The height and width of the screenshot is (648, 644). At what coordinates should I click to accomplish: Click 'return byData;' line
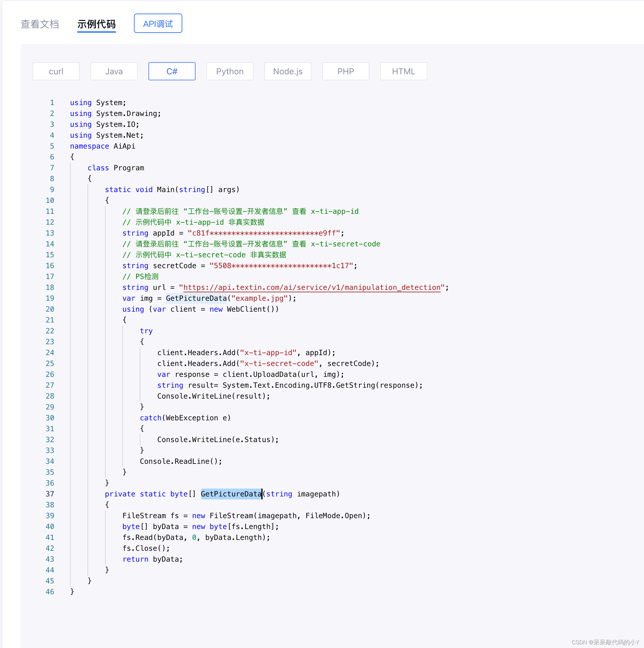point(152,559)
